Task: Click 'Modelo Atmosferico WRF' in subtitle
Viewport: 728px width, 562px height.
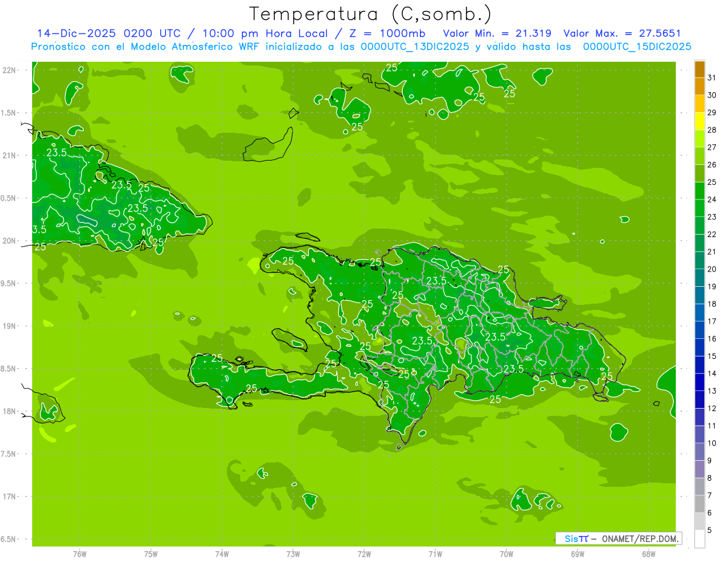Action: pyautogui.click(x=194, y=47)
